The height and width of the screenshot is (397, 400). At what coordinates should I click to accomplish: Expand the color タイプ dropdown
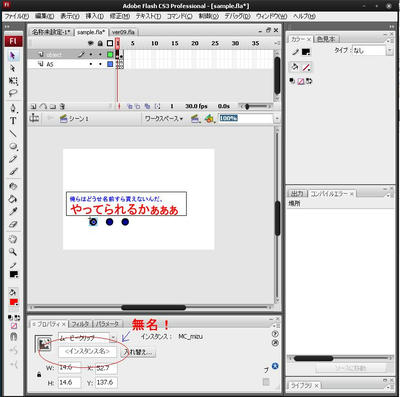[x=390, y=50]
